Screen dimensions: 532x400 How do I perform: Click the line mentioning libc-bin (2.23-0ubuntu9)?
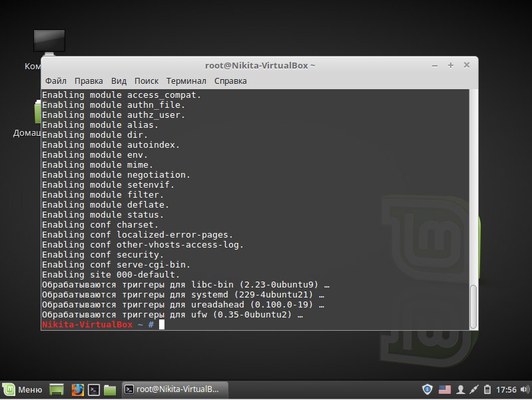(186, 285)
